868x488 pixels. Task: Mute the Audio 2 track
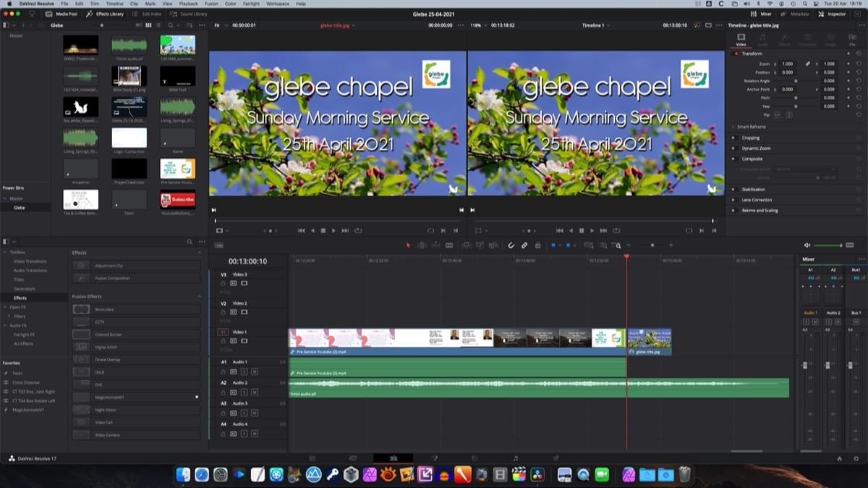point(255,392)
